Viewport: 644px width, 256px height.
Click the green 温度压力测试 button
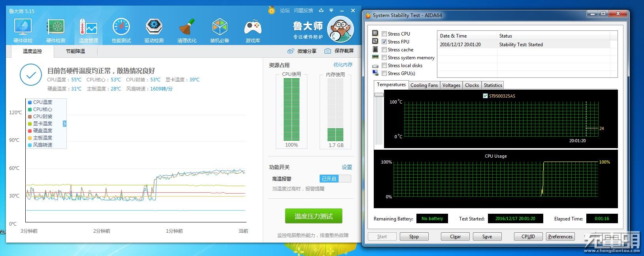(313, 216)
